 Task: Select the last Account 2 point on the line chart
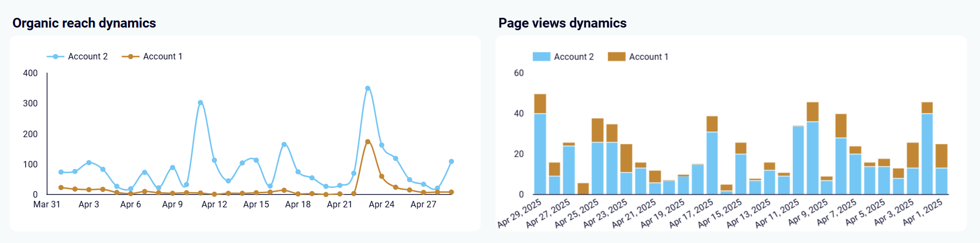tap(451, 161)
